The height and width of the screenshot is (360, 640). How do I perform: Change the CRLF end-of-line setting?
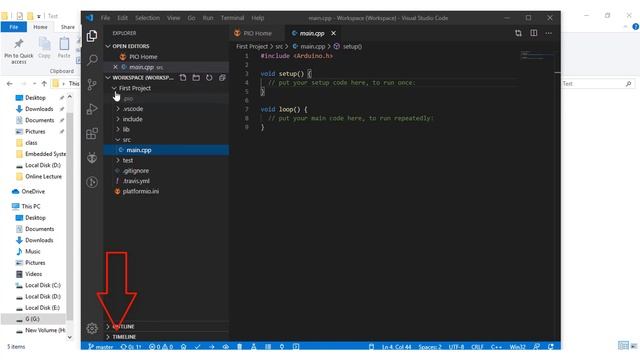pyautogui.click(x=477, y=347)
